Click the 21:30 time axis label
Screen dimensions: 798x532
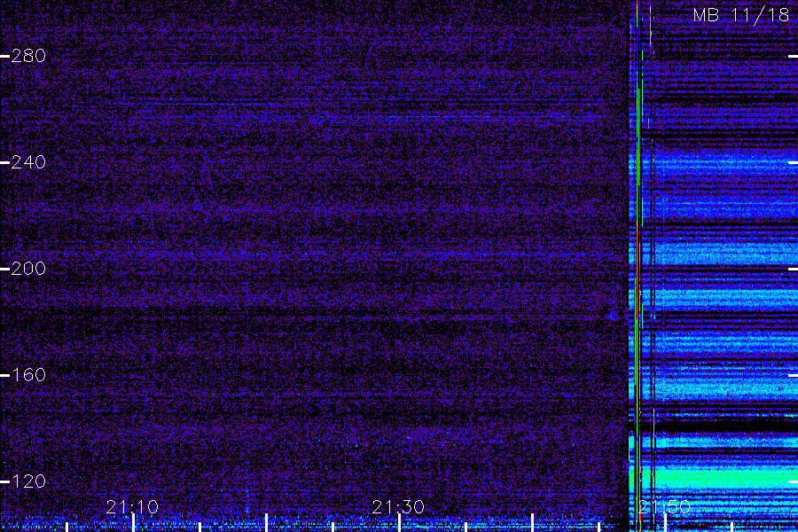click(398, 507)
